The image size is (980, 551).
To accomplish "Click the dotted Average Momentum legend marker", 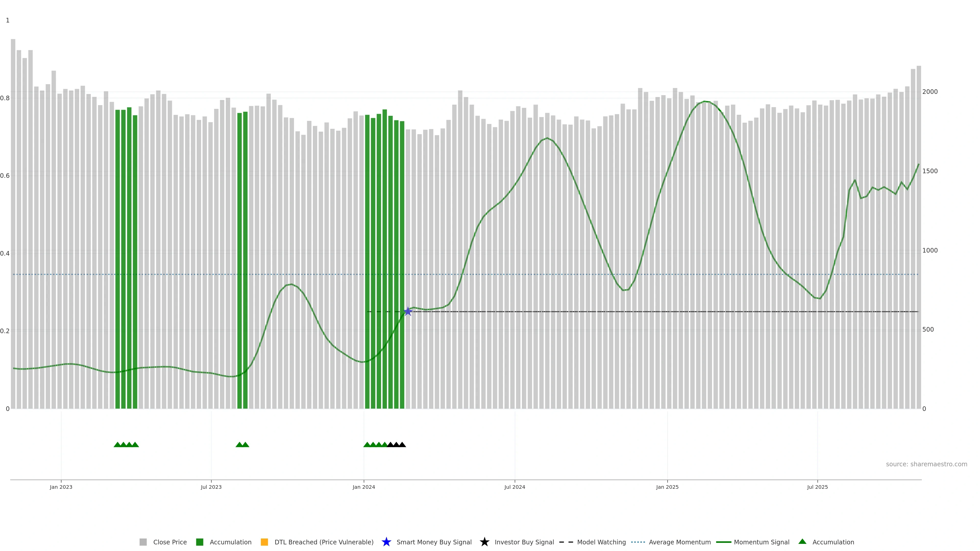I will [638, 542].
